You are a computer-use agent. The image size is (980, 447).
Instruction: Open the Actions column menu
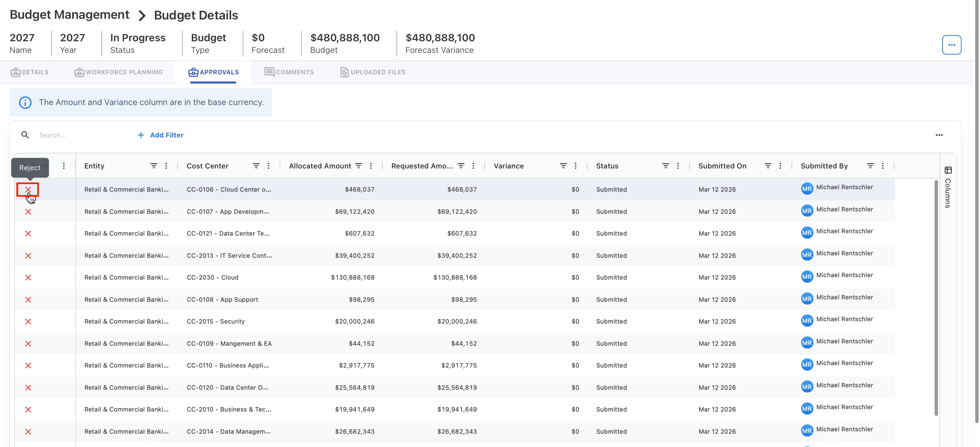(63, 166)
